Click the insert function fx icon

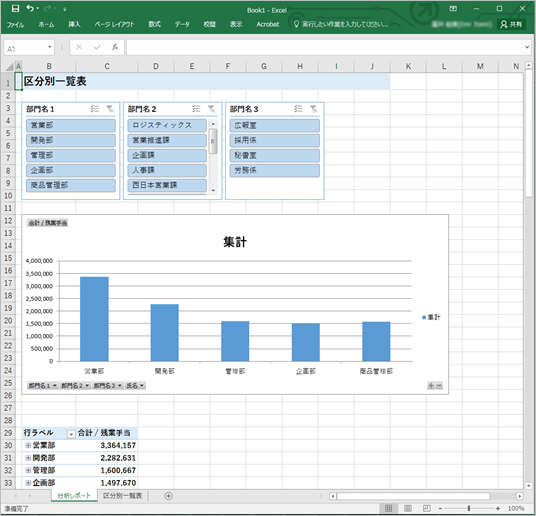115,47
